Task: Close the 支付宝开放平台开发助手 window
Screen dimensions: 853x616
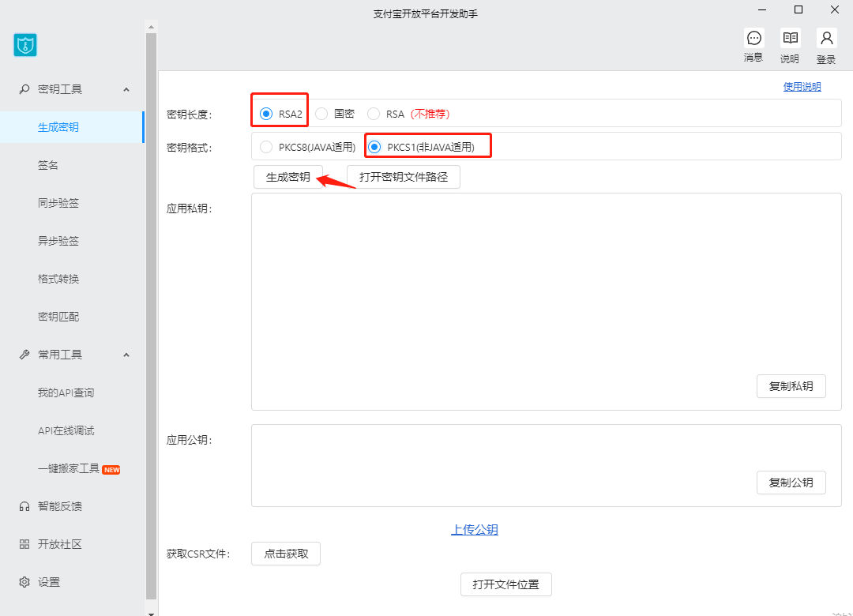Action: 835,9
